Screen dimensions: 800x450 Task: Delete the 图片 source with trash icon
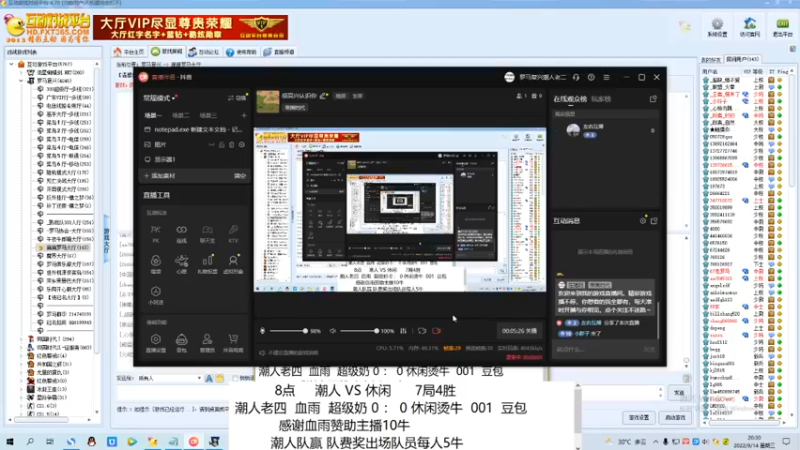(x=232, y=144)
